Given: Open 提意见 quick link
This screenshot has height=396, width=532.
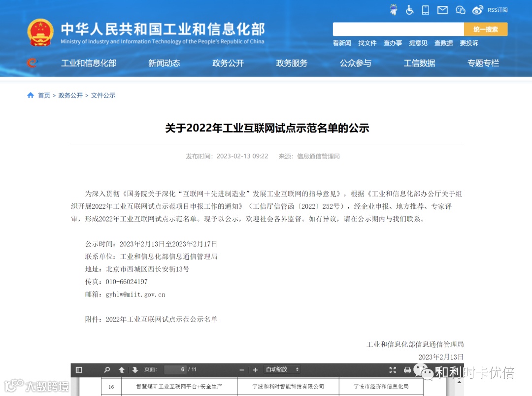Looking at the screenshot, I should [x=418, y=43].
